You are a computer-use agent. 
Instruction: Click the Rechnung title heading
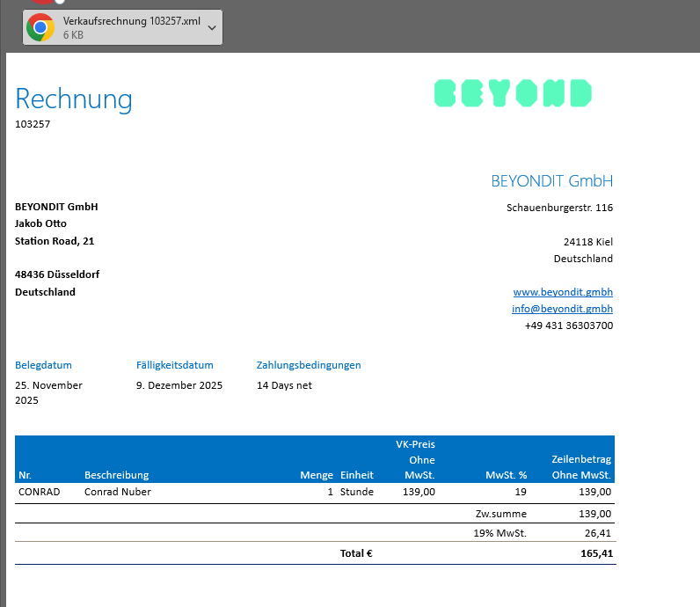click(x=74, y=99)
